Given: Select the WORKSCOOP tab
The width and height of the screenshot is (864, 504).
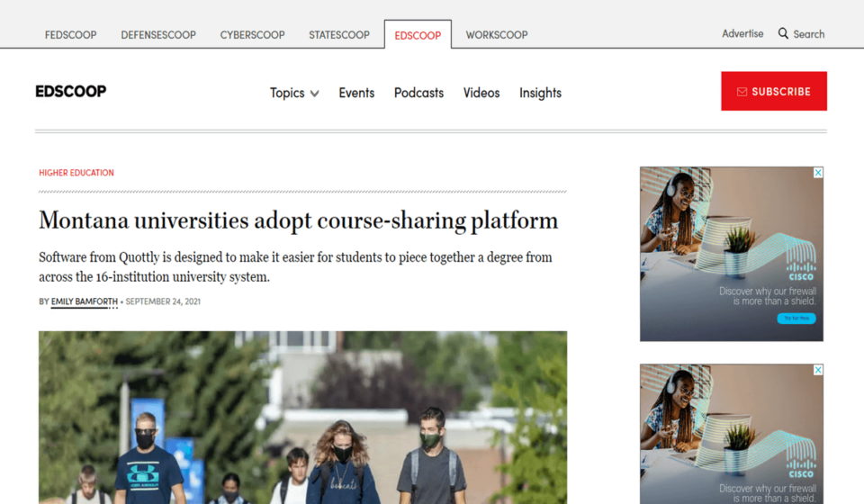Looking at the screenshot, I should click(497, 35).
